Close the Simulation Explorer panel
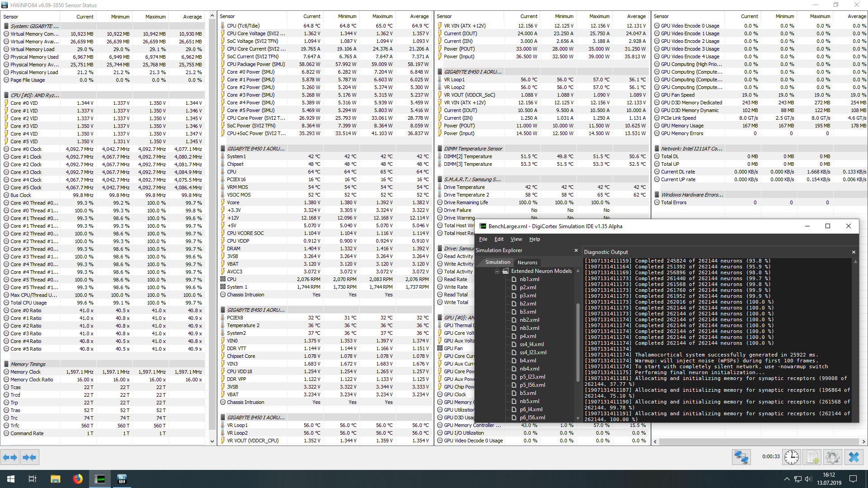Image resolution: width=868 pixels, height=488 pixels. 576,250
